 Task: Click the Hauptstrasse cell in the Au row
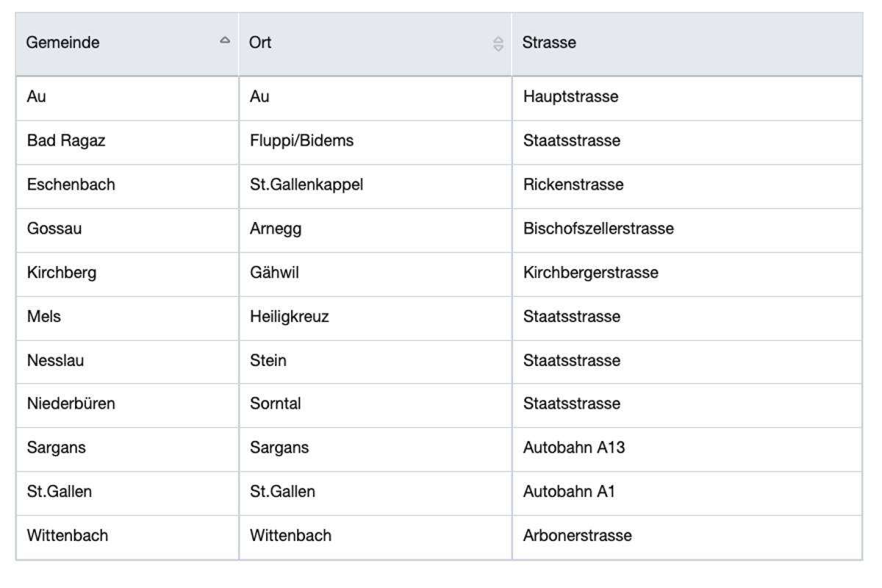[571, 96]
